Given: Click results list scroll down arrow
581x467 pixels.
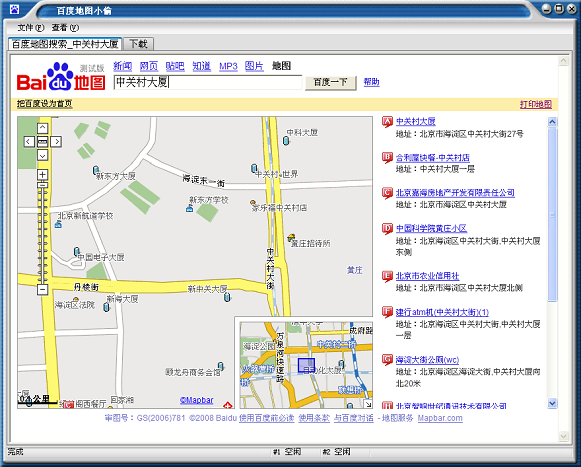Looking at the screenshot, I should click(552, 403).
